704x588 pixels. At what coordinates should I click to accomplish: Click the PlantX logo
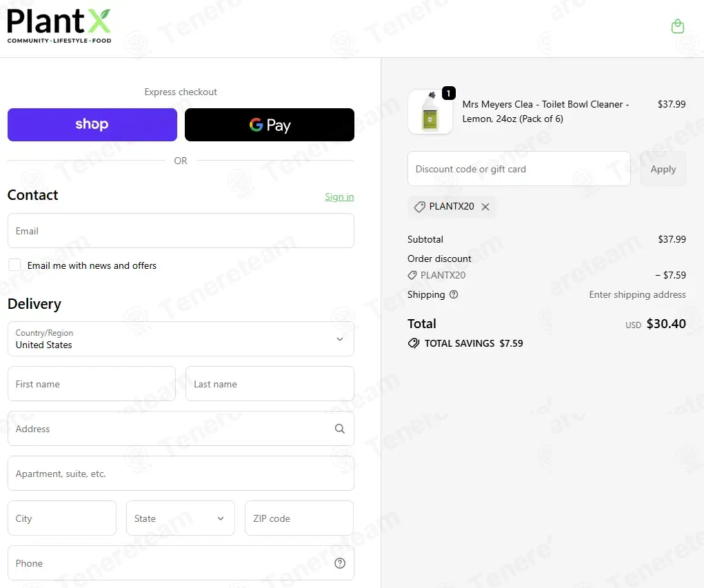[59, 26]
